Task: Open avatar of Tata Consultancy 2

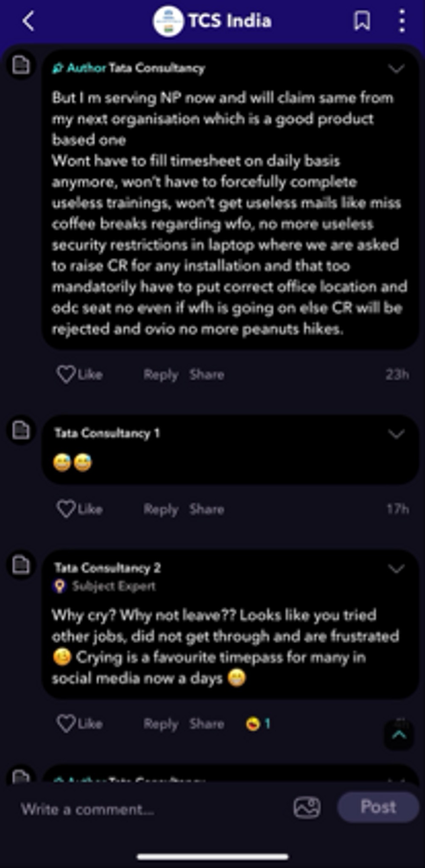Action: [x=21, y=565]
